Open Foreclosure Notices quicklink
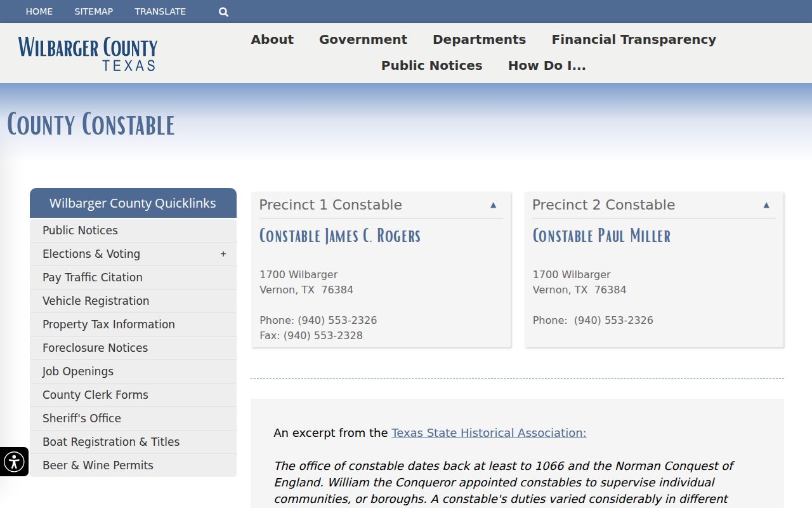This screenshot has height=508, width=812. point(133,348)
